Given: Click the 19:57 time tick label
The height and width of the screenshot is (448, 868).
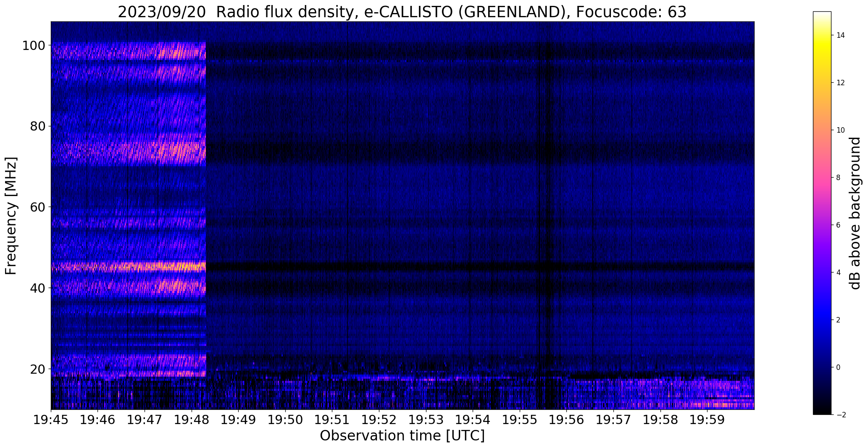Looking at the screenshot, I should click(613, 419).
